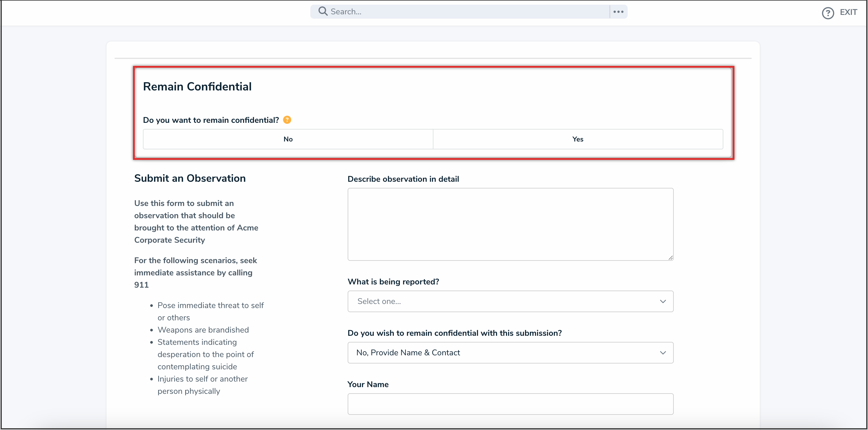868x430 pixels.
Task: Click the 'No, Provide Name & Contact' option field
Action: click(510, 352)
